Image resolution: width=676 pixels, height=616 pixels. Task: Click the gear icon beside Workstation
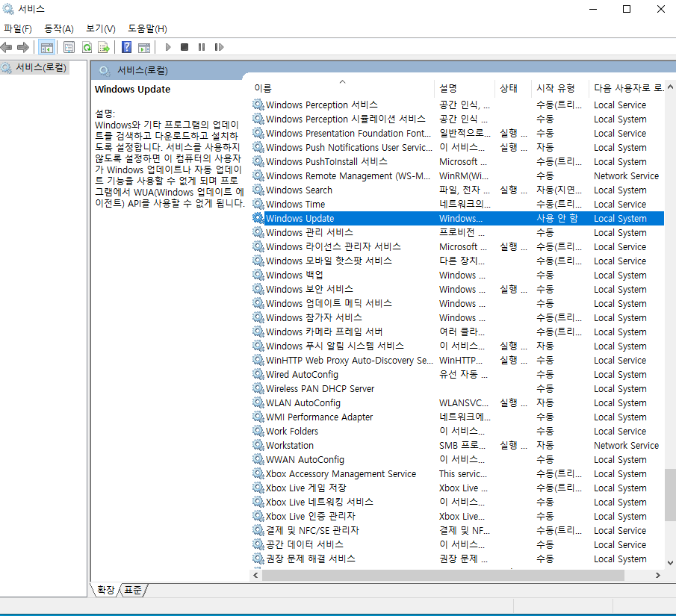point(258,445)
